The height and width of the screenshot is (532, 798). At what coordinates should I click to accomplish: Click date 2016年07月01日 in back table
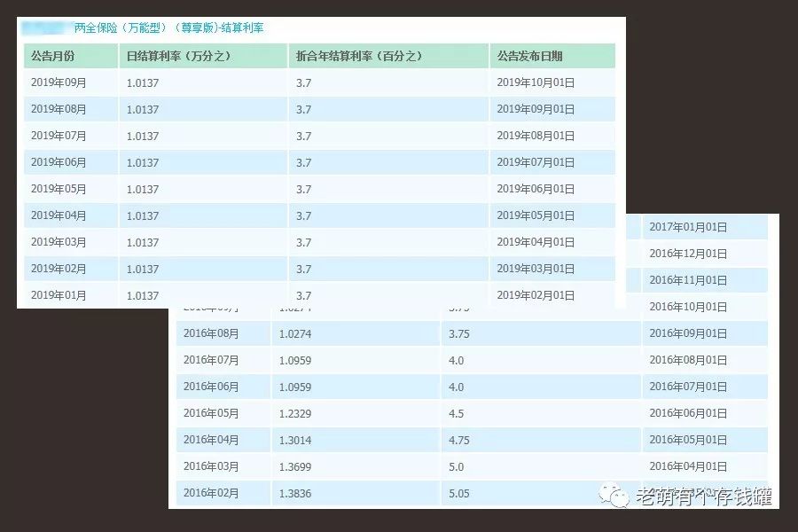click(688, 387)
